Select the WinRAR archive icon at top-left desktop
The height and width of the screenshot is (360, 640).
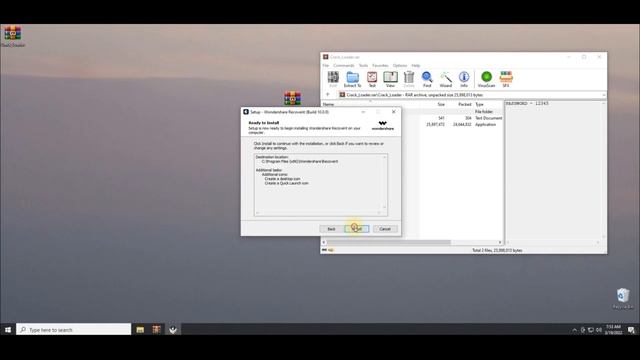pyautogui.click(x=13, y=36)
